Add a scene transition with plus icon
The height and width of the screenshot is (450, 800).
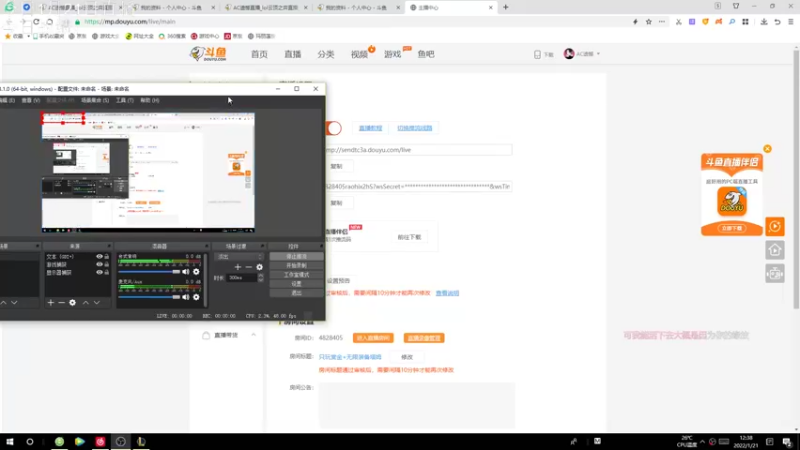pyautogui.click(x=238, y=267)
